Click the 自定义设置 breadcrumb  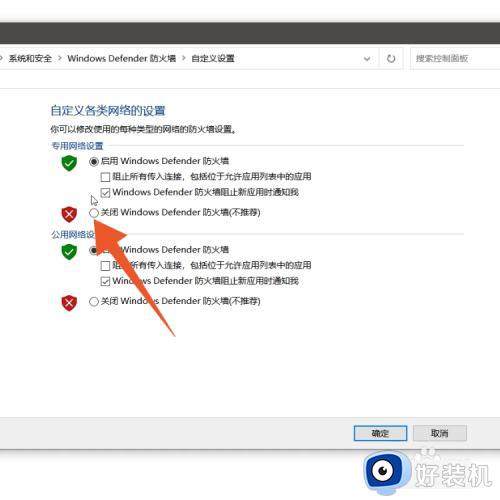pyautogui.click(x=213, y=59)
